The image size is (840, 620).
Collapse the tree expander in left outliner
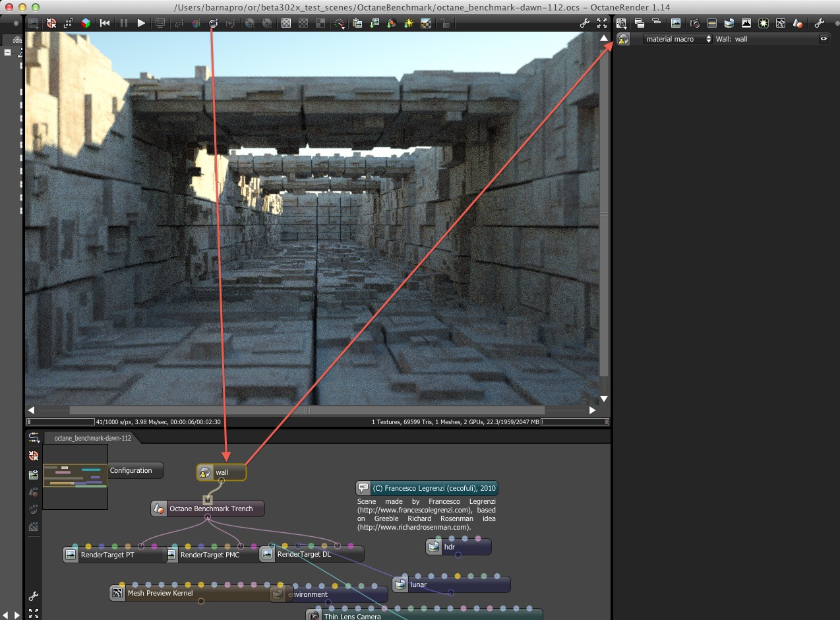(x=8, y=53)
